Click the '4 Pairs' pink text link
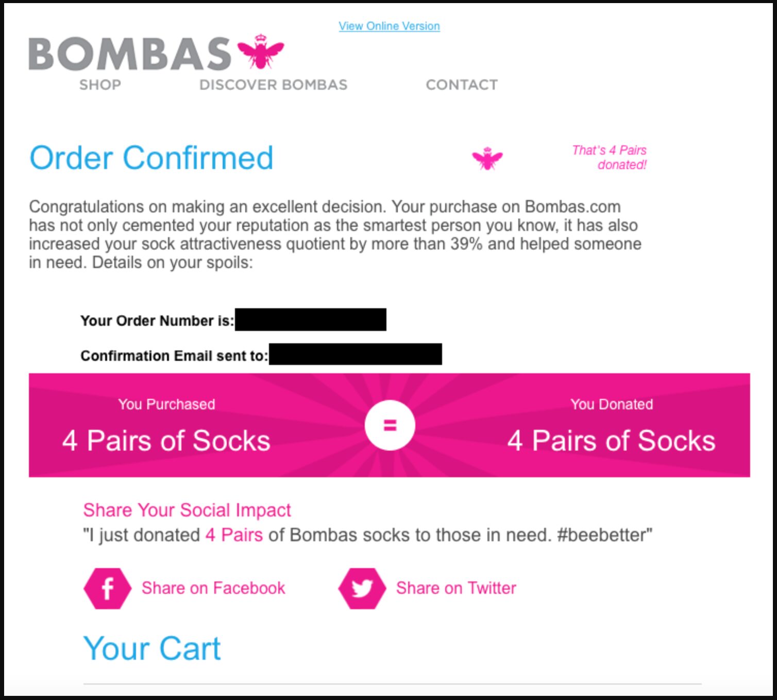Screen dimensions: 777x700 point(233,535)
